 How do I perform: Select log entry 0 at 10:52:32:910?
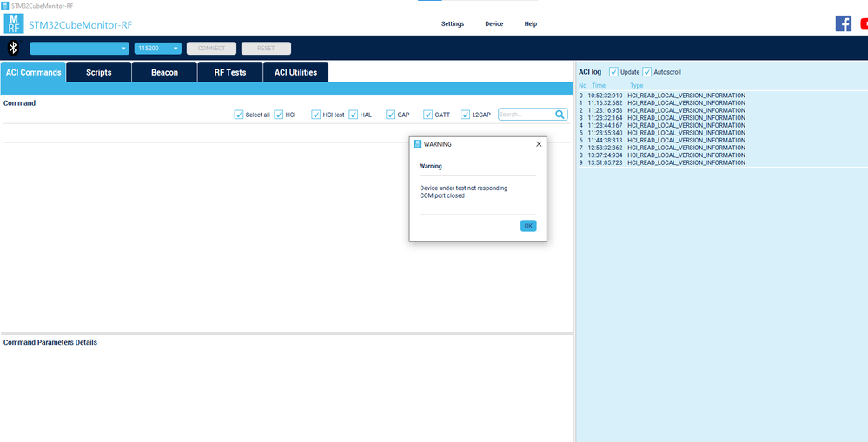coord(662,96)
